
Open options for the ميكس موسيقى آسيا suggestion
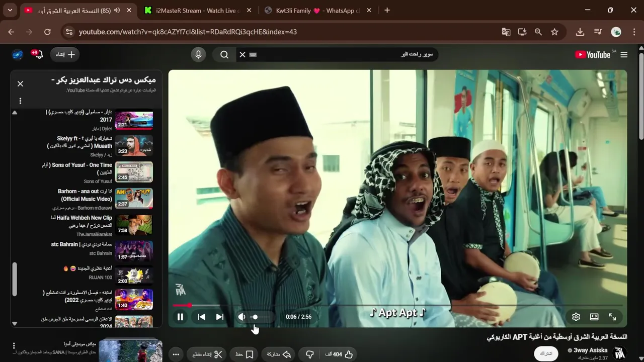[x=14, y=346]
